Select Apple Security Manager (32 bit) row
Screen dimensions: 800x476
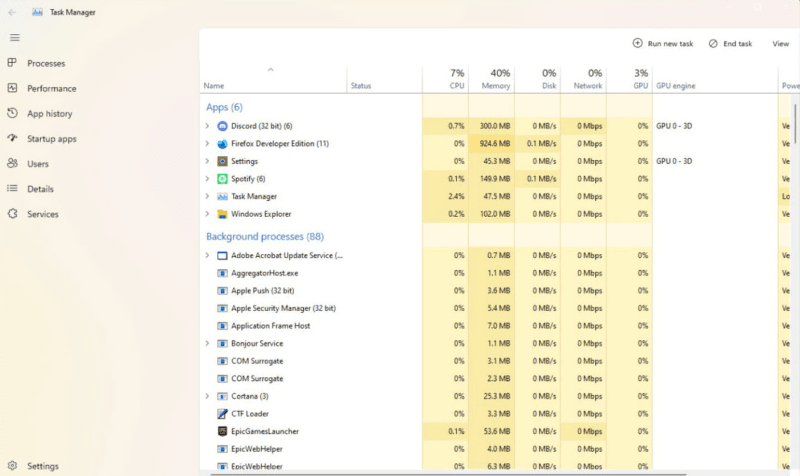click(426, 308)
